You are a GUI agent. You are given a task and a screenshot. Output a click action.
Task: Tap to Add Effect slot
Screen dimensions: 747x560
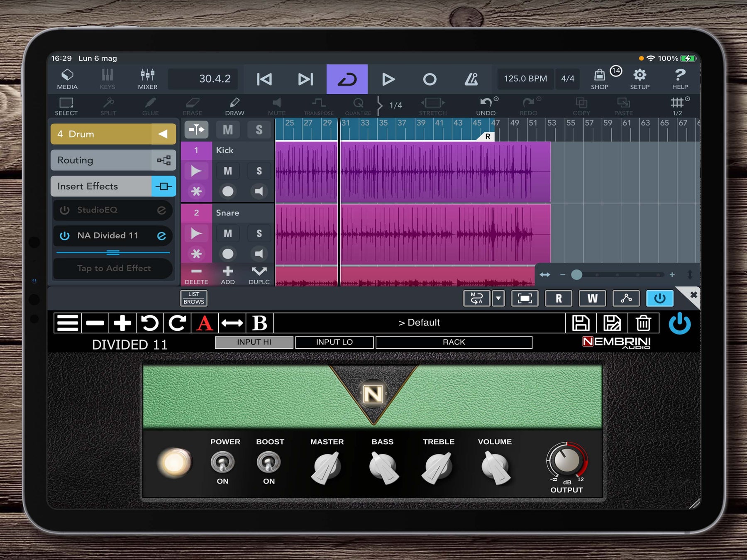(x=113, y=268)
